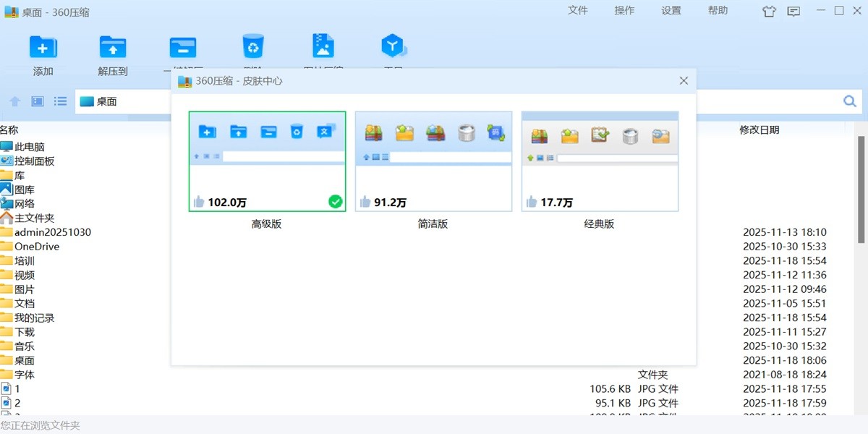
Task: Click the skin center gift icon near top right
Action: click(x=769, y=11)
